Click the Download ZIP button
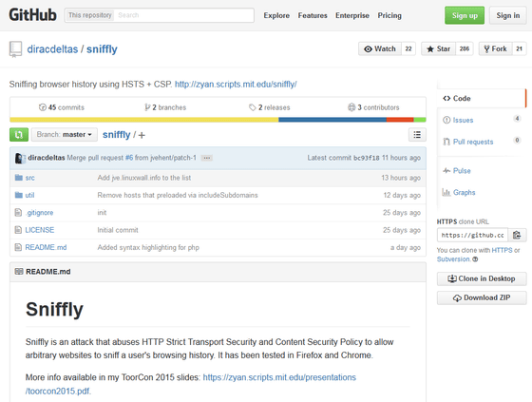This screenshot has width=532, height=402. click(x=482, y=297)
